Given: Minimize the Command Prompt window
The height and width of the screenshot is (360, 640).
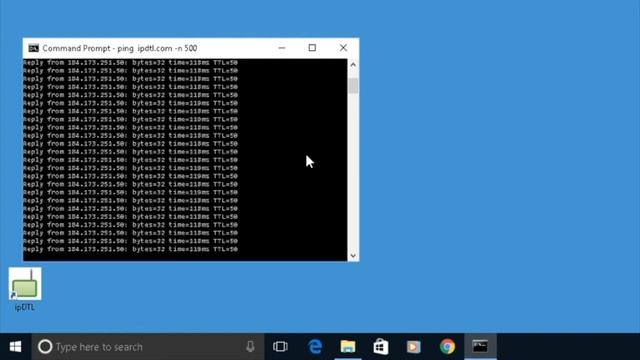Looking at the screenshot, I should point(282,48).
